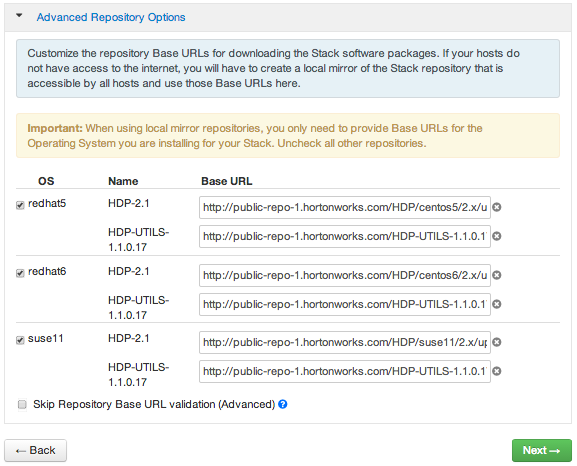
Task: Uncheck the redhat6 repository checkbox
Action: click(20, 273)
